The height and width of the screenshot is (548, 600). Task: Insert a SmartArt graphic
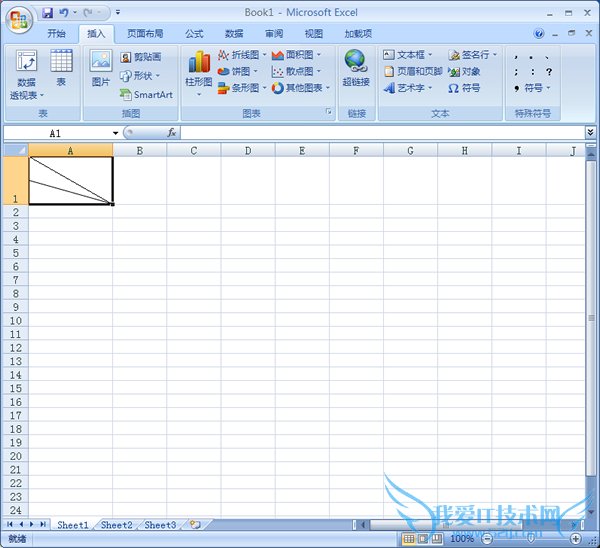click(146, 94)
